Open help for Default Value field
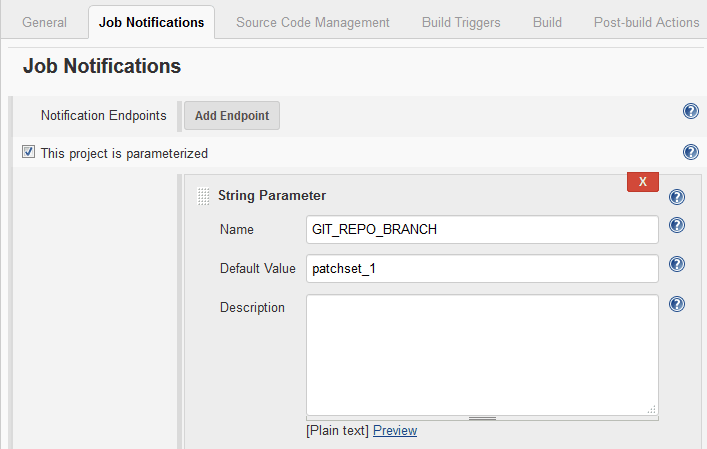The width and height of the screenshot is (707, 449). 677,265
